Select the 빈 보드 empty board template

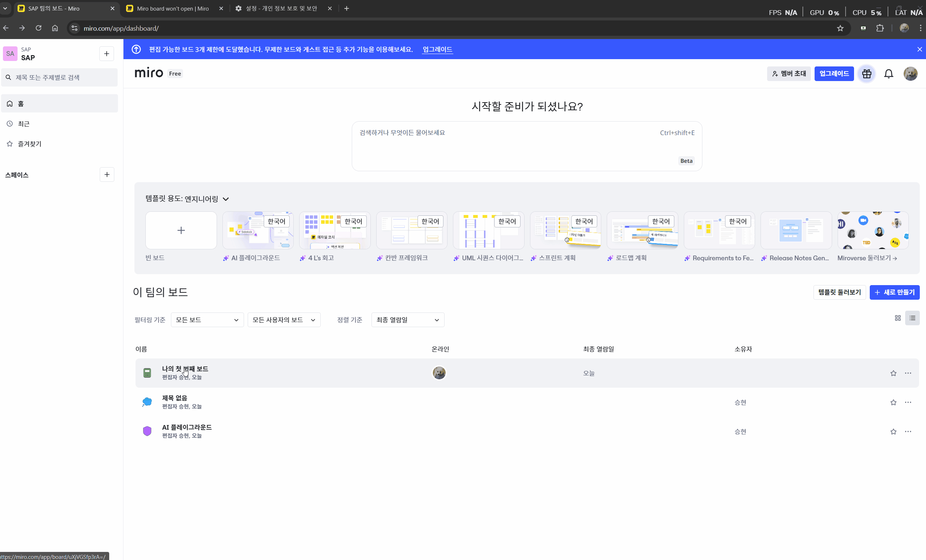(x=181, y=230)
